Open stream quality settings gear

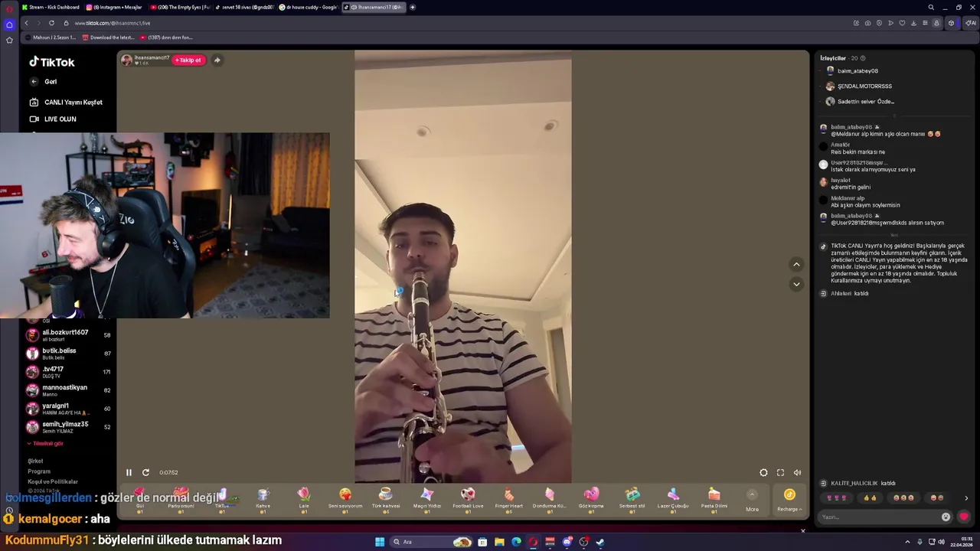tap(763, 473)
